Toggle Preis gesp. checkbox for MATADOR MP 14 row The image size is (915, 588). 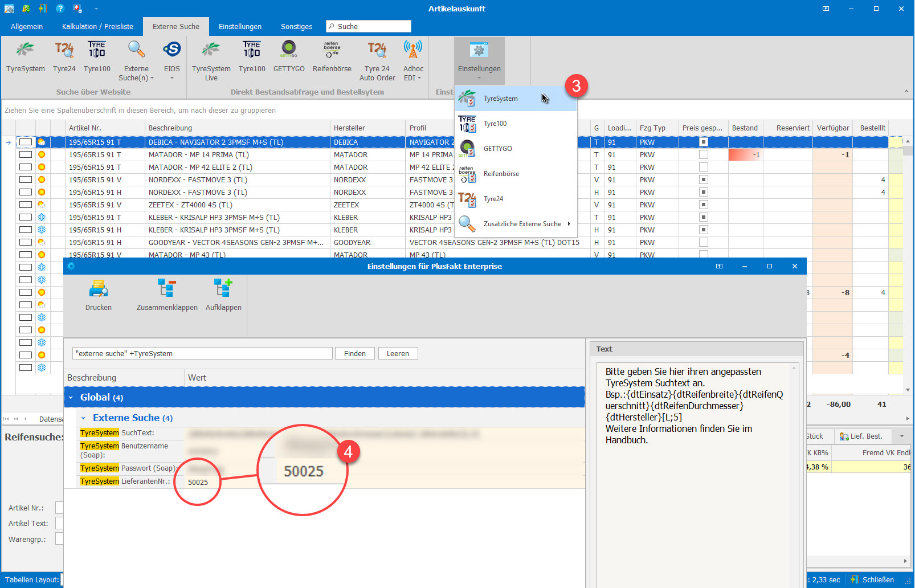[704, 154]
